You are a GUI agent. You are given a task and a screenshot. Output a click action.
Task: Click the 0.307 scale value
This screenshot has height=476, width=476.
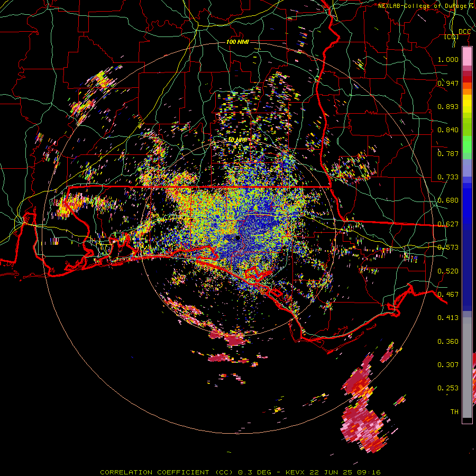448,364
